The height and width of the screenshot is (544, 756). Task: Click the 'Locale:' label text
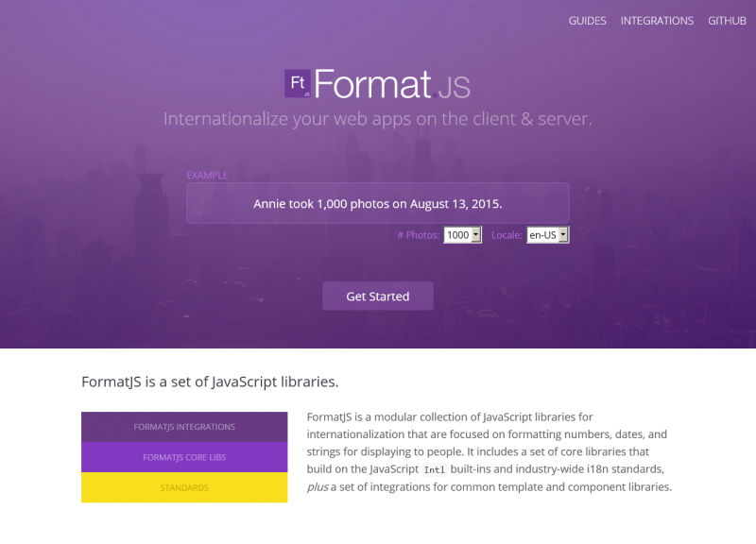[x=506, y=235]
